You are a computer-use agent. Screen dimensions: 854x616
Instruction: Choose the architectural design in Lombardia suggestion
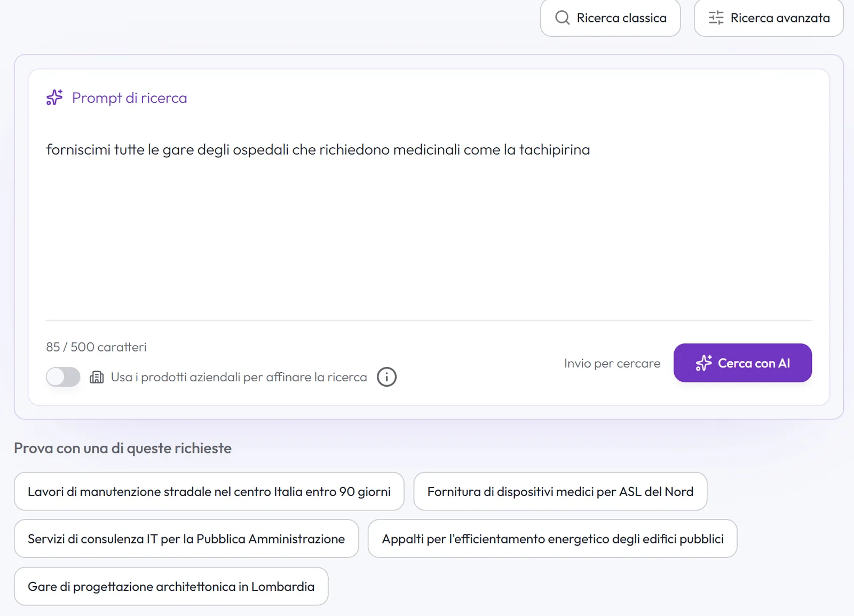pyautogui.click(x=171, y=586)
